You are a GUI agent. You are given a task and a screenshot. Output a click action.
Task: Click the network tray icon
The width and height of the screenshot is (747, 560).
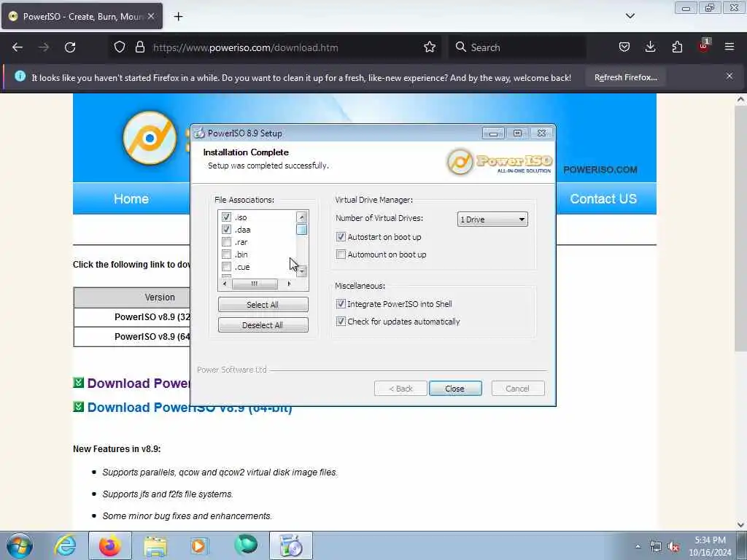[x=656, y=547]
